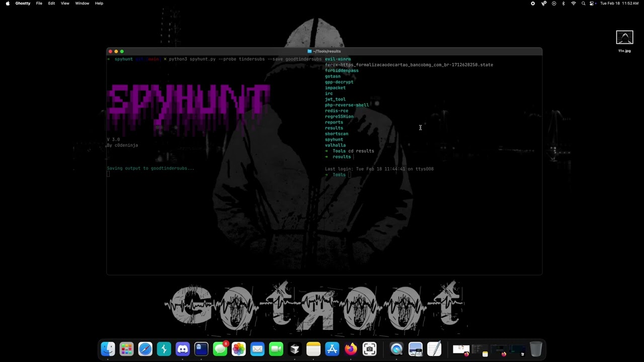Open the black cube app in dock
Screen dimensions: 644x362
(295, 349)
